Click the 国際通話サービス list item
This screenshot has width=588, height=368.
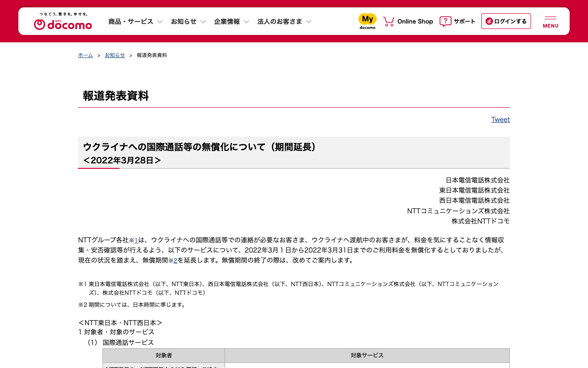point(129,343)
